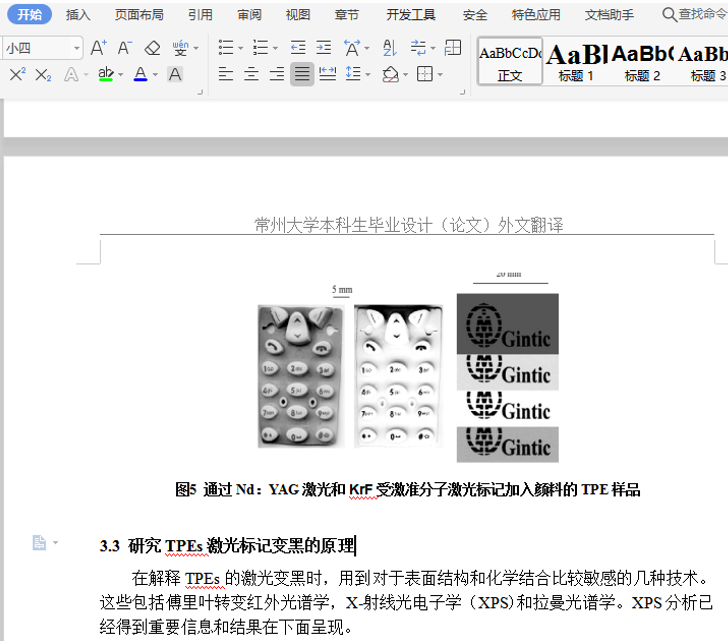Image resolution: width=728 pixels, height=641 pixels.
Task: Show or hide paragraph marks icon
Action: point(418,47)
